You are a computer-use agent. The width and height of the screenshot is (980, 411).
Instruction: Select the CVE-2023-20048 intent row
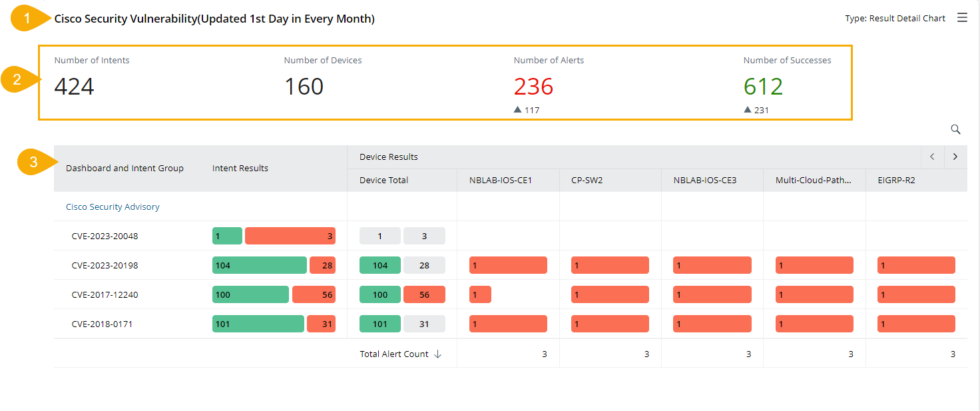pos(105,236)
